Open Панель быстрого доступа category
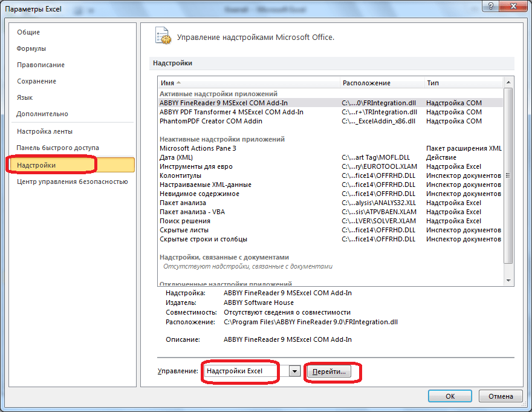This screenshot has width=532, height=412. (x=57, y=148)
